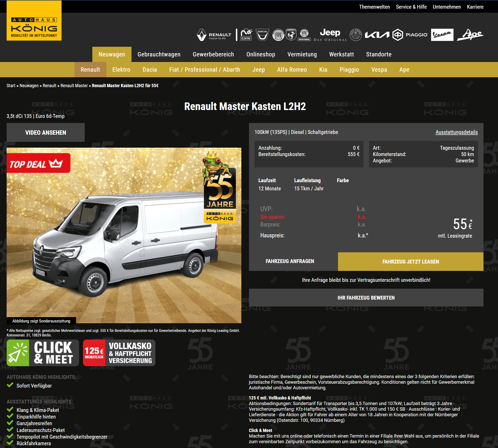Select the red TOP DEAL badge
498x448 pixels.
[38, 163]
